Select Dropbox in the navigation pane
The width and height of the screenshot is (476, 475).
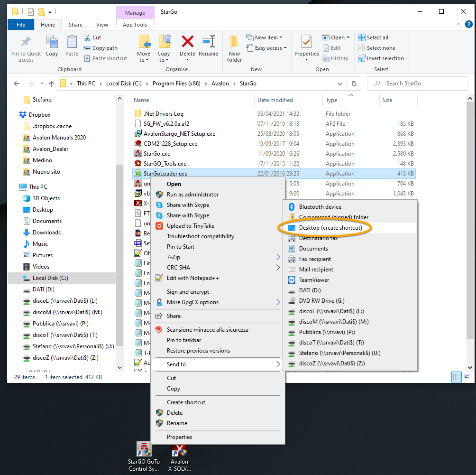click(x=39, y=115)
